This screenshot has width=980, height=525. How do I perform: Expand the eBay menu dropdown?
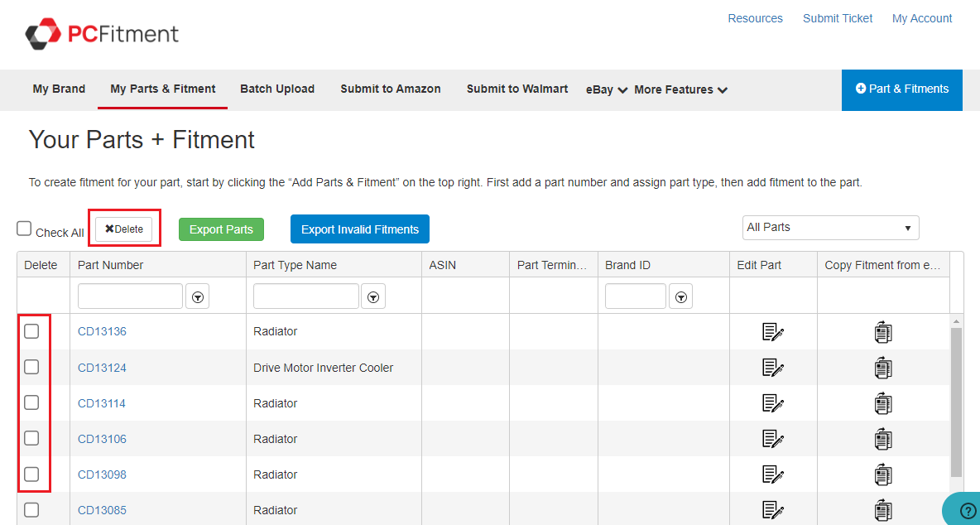(607, 89)
